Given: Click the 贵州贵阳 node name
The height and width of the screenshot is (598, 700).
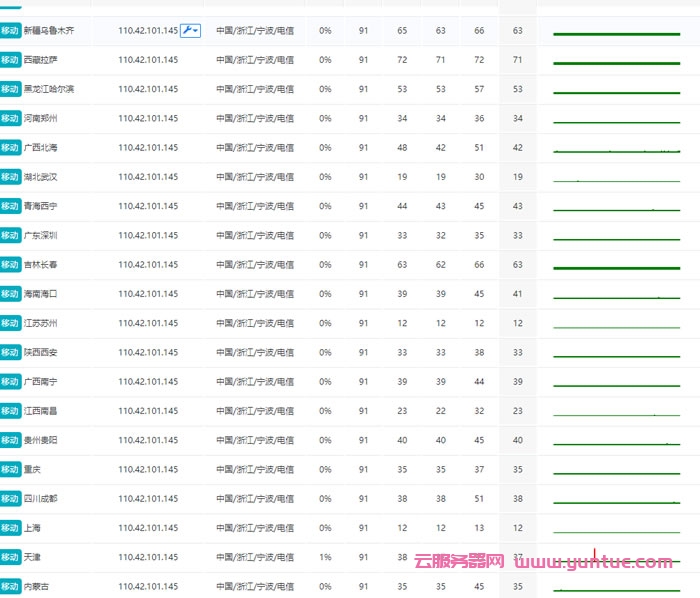Looking at the screenshot, I should click(41, 441).
